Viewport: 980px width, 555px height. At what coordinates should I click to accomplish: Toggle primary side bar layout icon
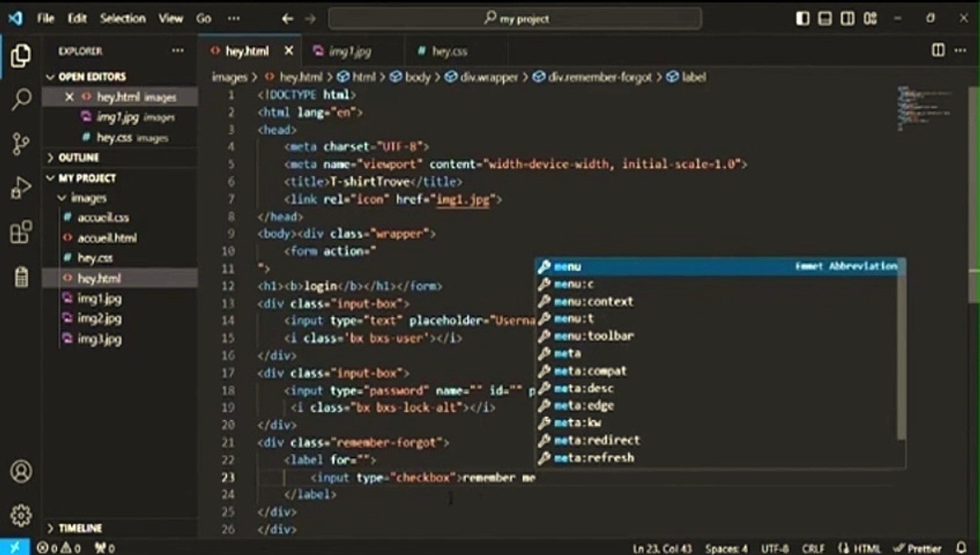coord(802,18)
